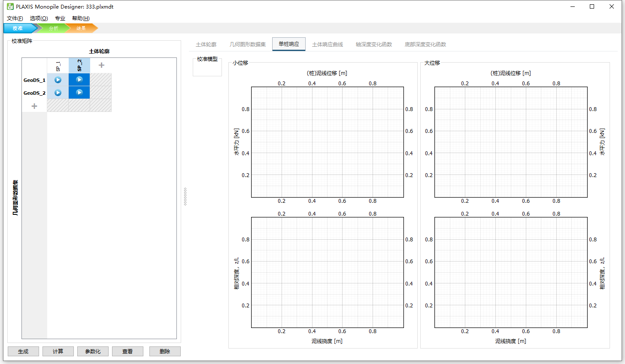Open the 专业 menu
Image resolution: width=625 pixels, height=364 pixels.
click(x=60, y=18)
